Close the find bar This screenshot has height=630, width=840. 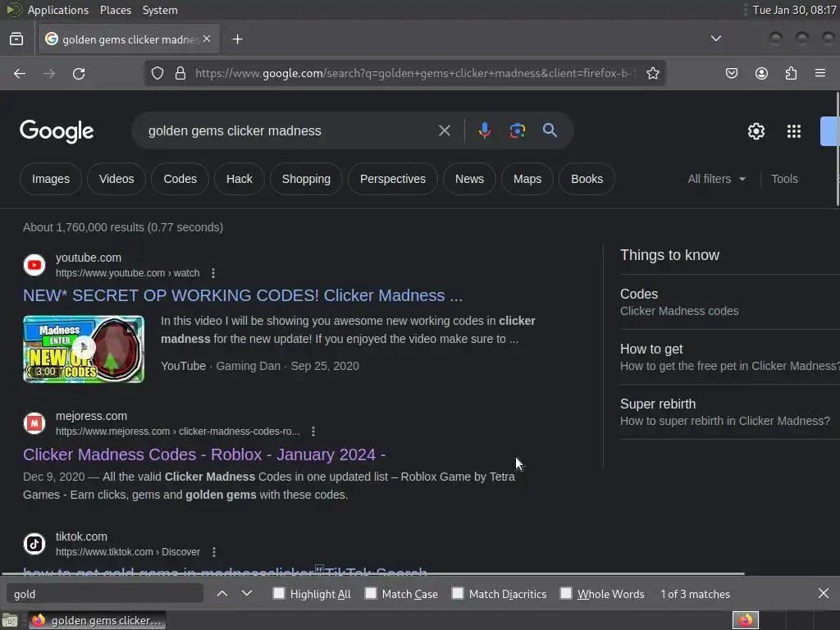point(824,593)
